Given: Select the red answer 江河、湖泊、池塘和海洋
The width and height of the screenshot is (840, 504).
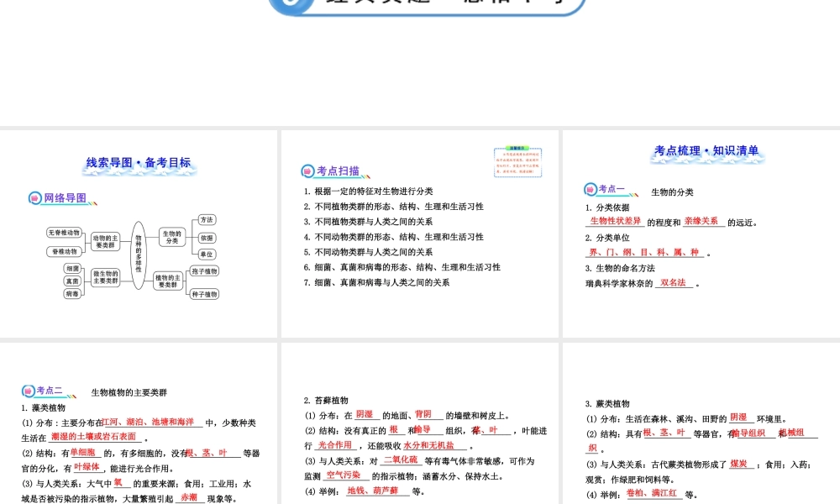Looking at the screenshot, I should [x=149, y=422].
